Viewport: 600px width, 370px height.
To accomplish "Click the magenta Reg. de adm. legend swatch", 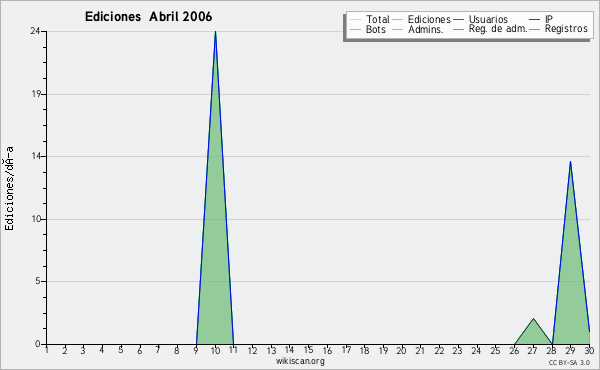I will pyautogui.click(x=458, y=29).
